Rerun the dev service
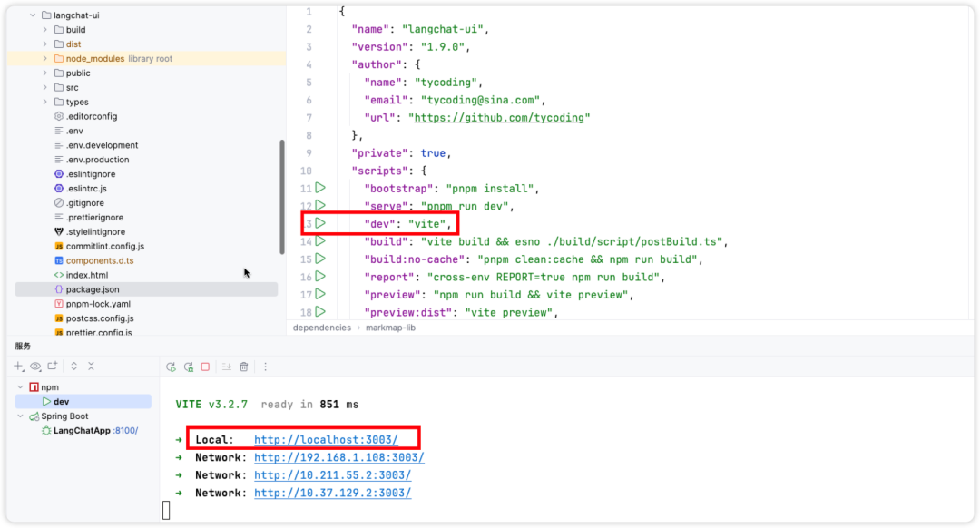Image resolution: width=980 pixels, height=528 pixels. [x=171, y=367]
